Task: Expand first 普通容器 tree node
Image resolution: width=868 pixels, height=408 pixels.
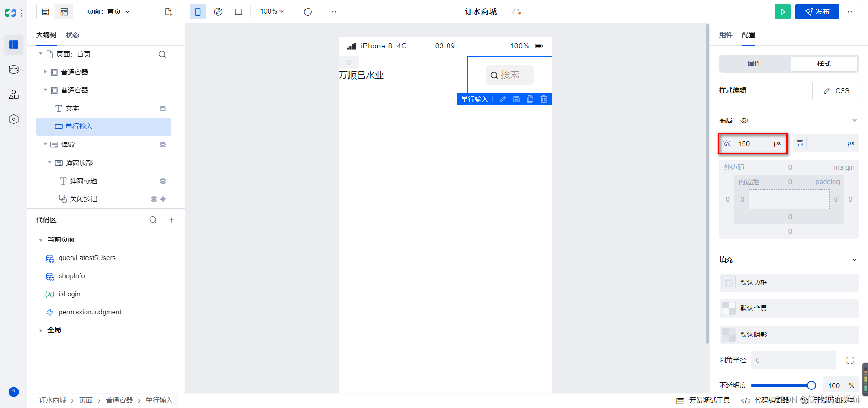Action: [45, 72]
